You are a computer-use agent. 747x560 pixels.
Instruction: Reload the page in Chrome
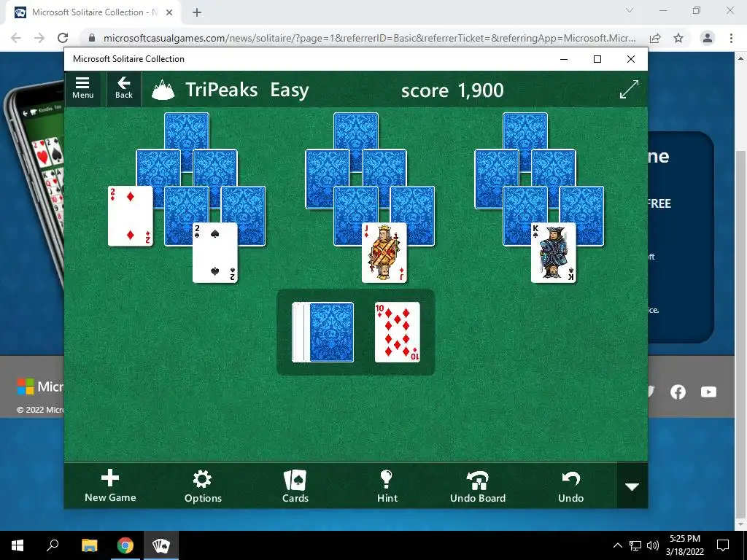point(63,38)
